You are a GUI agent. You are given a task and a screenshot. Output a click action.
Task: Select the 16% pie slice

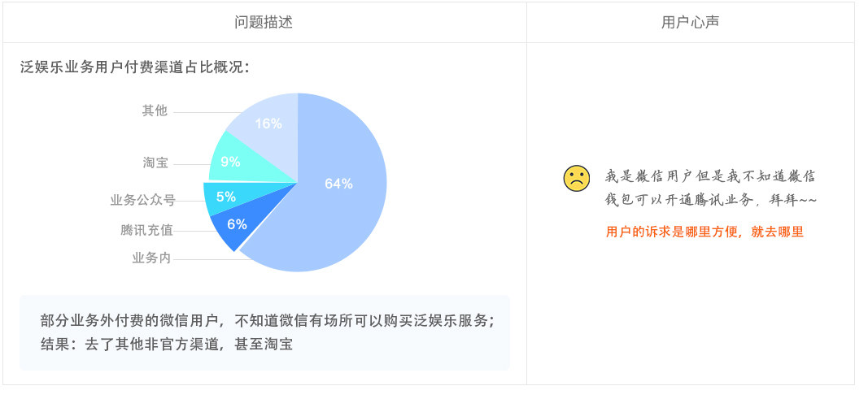268,124
